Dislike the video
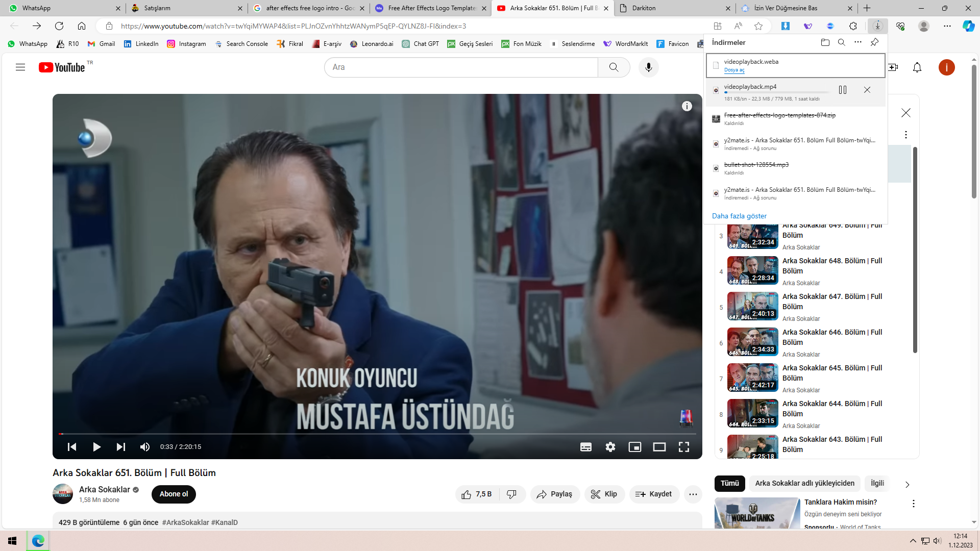 point(512,494)
